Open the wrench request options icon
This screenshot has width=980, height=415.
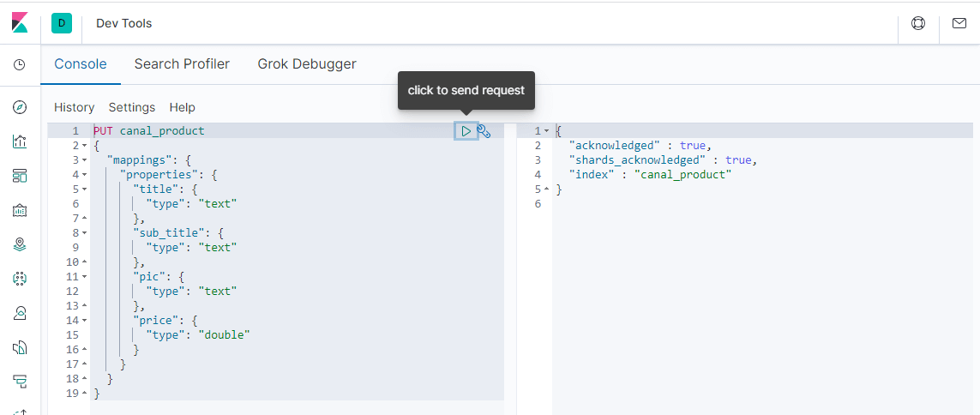[484, 130]
